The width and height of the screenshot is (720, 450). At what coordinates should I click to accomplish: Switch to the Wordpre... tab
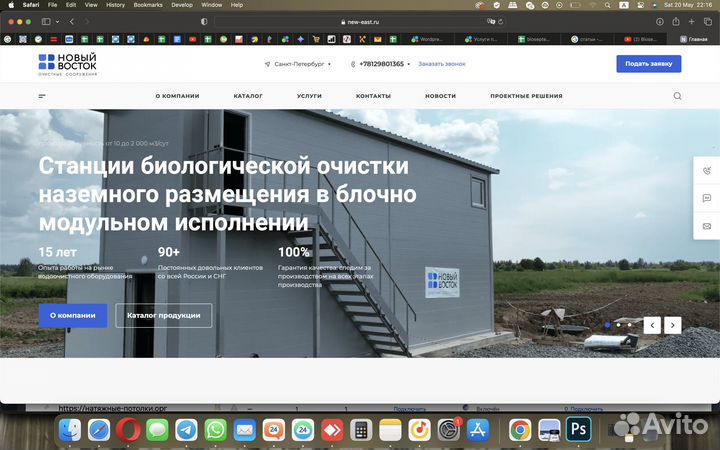coord(428,39)
